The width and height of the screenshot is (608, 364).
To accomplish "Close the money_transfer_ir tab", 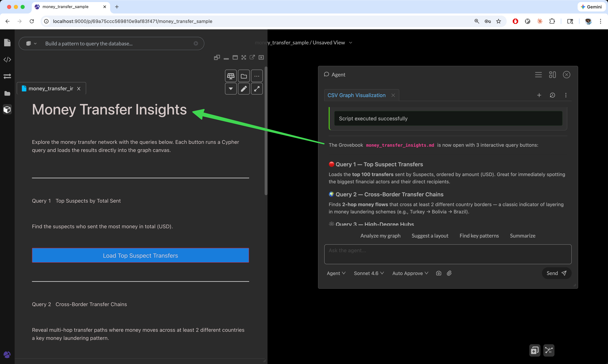I will pos(79,88).
